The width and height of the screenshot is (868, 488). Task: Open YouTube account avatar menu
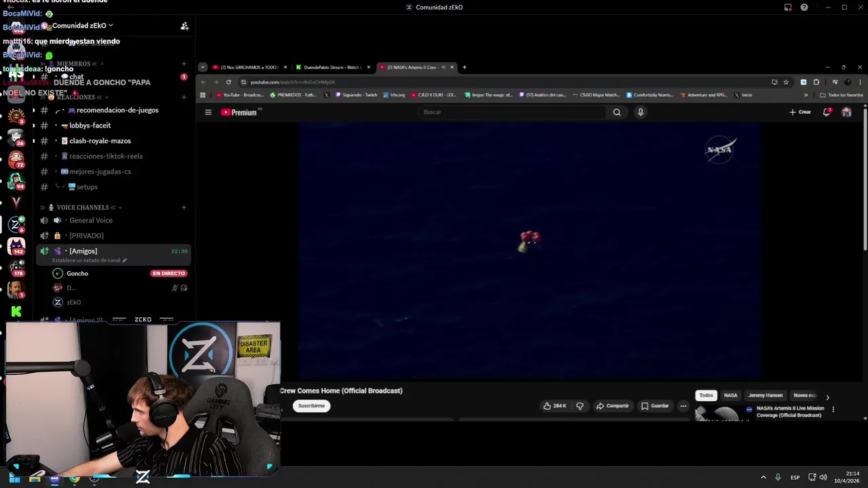pos(846,112)
